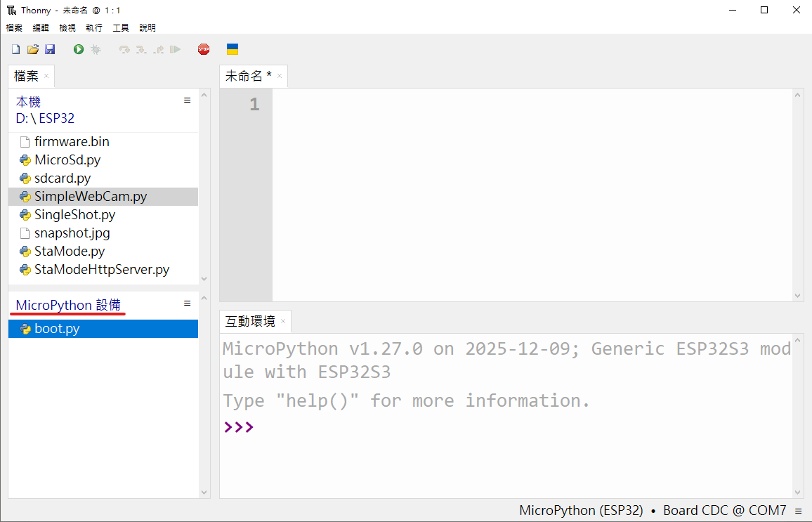
Task: Click scroll down arrow in local files list
Action: (204, 278)
